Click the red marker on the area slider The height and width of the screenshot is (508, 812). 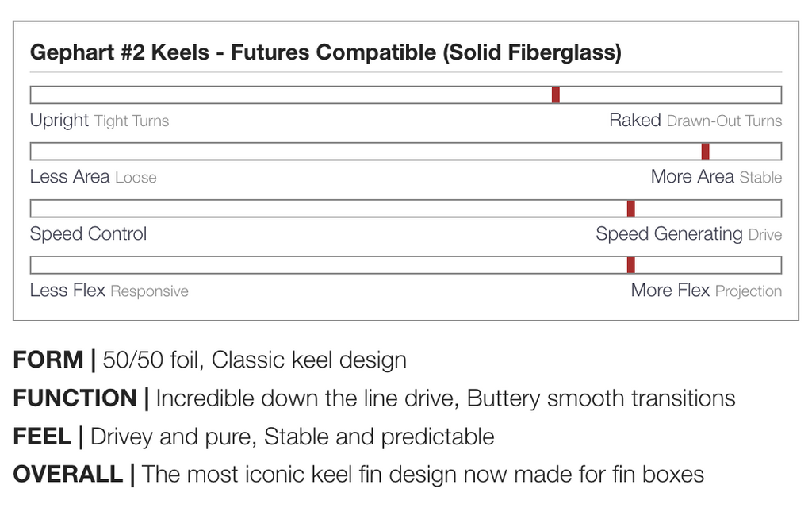[705, 152]
